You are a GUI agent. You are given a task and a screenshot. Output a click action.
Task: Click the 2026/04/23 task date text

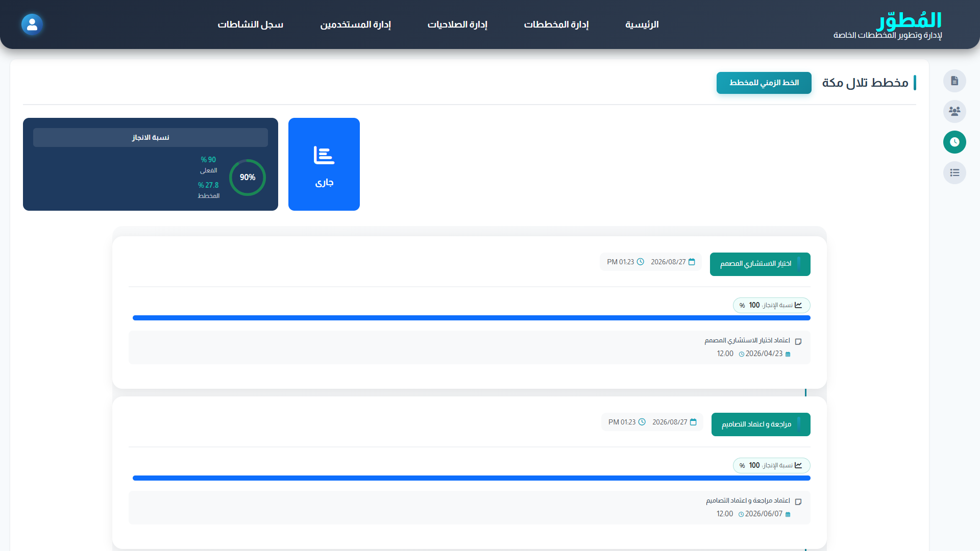click(x=764, y=354)
